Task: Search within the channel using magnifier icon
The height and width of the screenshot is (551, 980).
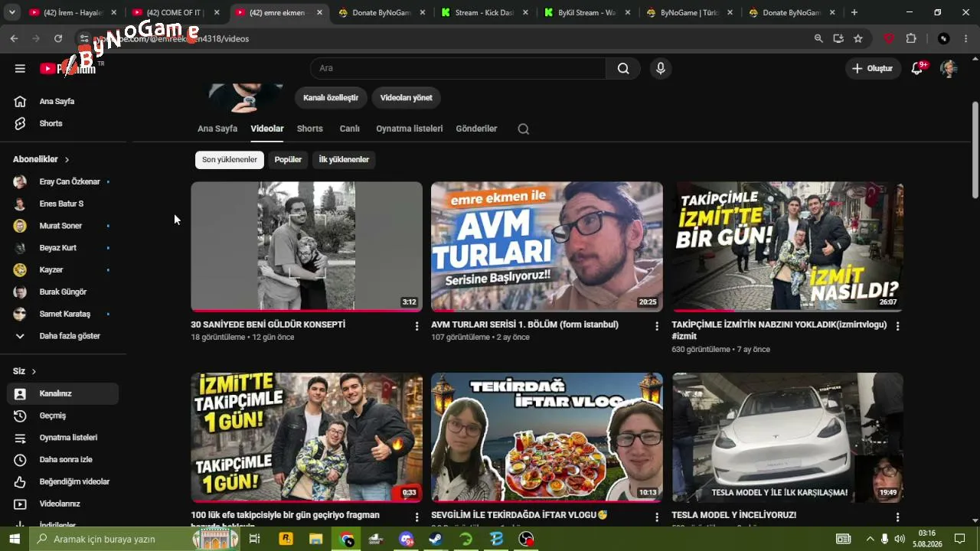Action: tap(524, 129)
